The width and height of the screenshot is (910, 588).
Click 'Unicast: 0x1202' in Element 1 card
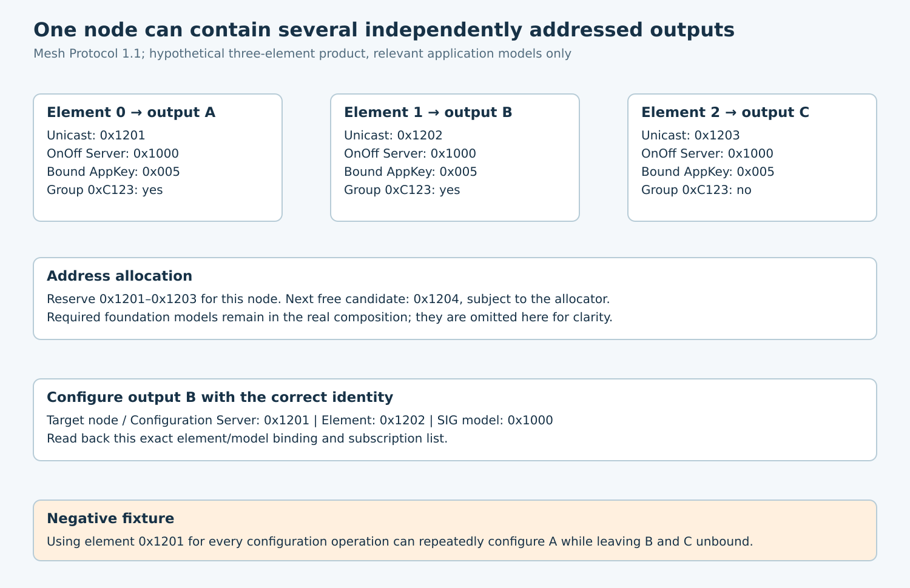point(393,135)
